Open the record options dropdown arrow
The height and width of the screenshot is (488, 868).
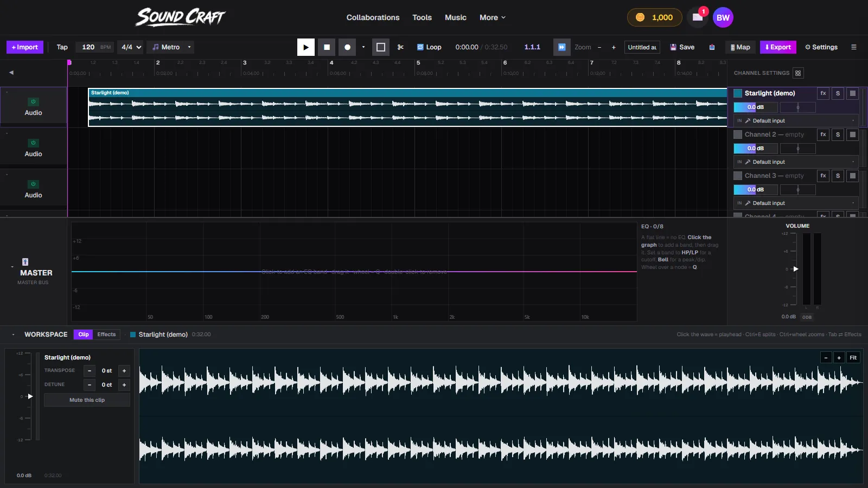tap(363, 47)
